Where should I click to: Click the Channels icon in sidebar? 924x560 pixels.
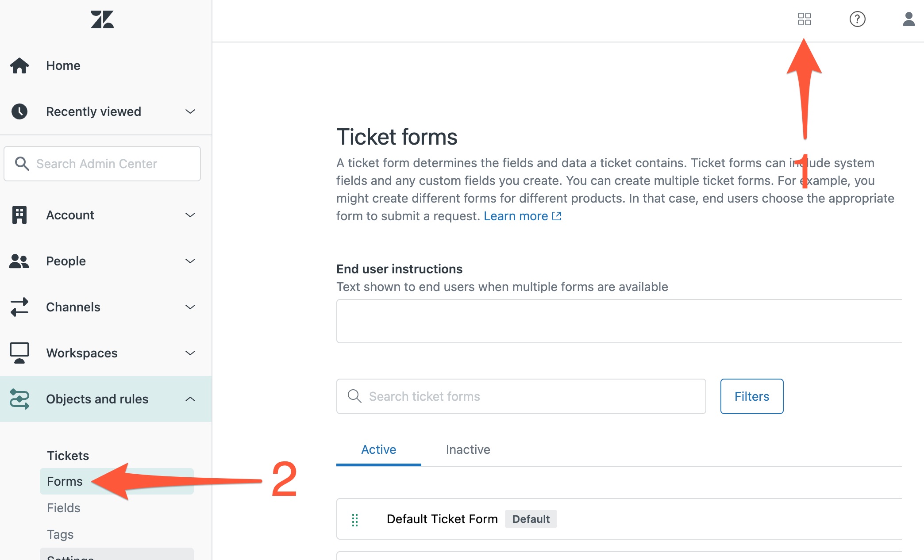click(x=19, y=307)
